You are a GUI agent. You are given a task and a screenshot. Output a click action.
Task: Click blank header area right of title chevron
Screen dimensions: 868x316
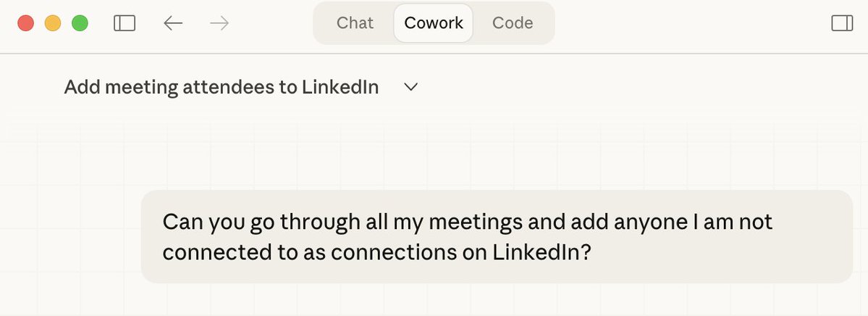615,88
